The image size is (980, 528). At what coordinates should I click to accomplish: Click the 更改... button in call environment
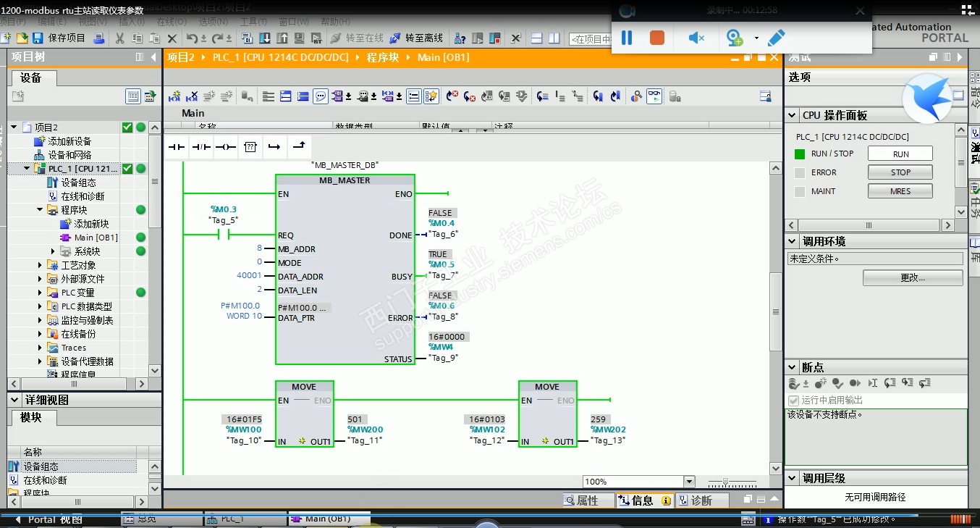912,278
